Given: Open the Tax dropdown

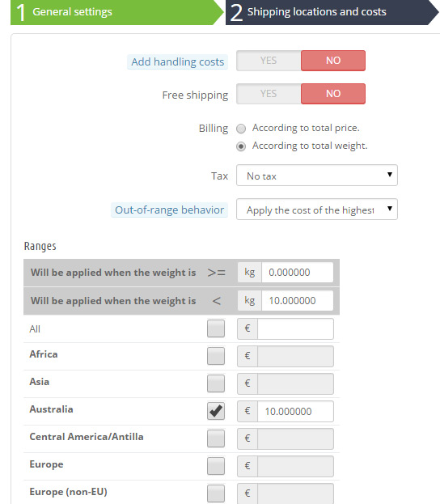Looking at the screenshot, I should [x=317, y=176].
